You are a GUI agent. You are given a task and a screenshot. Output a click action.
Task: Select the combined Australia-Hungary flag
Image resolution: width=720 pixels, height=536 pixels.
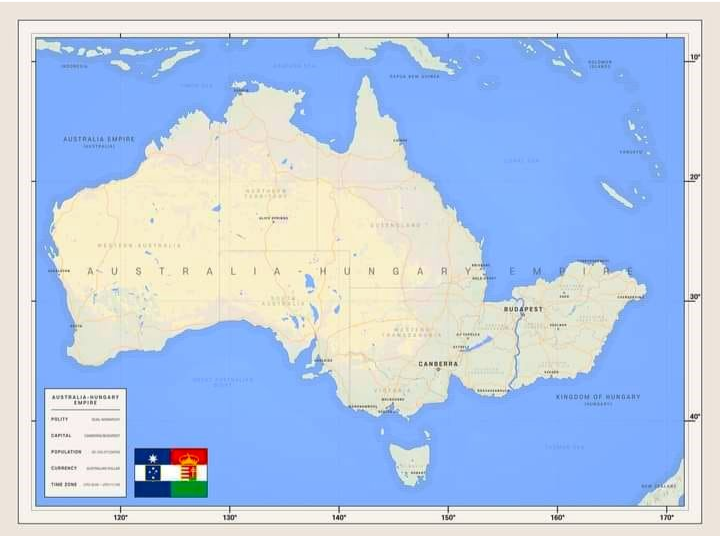pyautogui.click(x=171, y=473)
